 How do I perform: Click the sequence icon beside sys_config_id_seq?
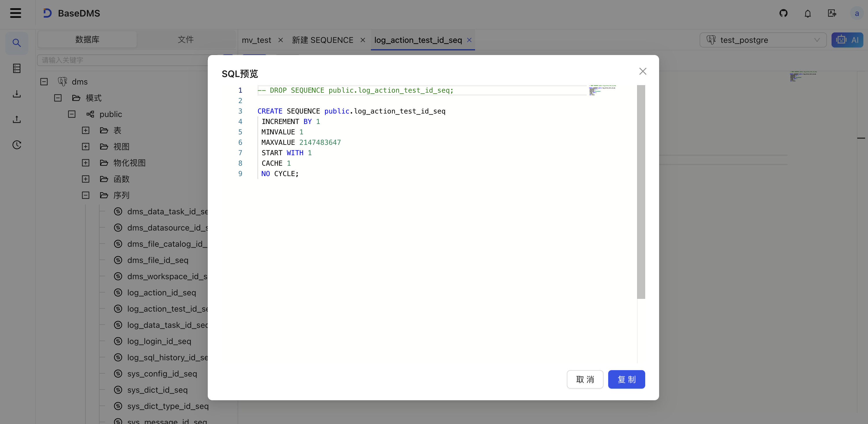pos(118,373)
